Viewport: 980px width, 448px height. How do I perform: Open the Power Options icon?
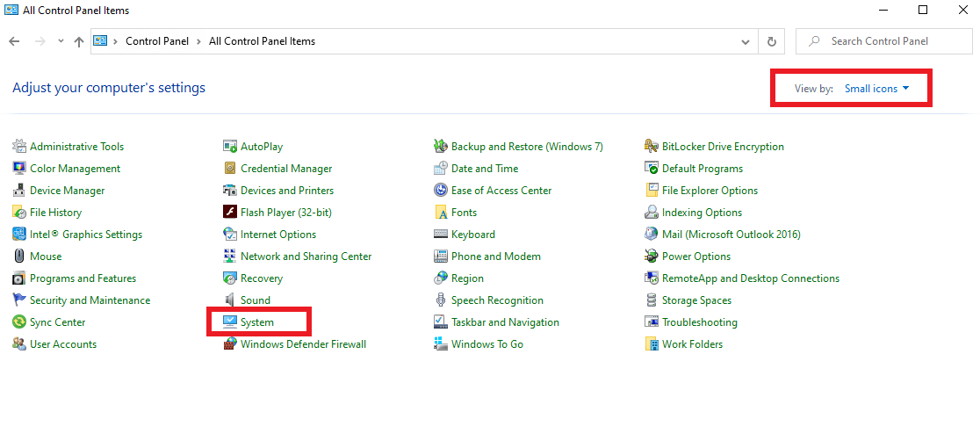[x=652, y=257]
